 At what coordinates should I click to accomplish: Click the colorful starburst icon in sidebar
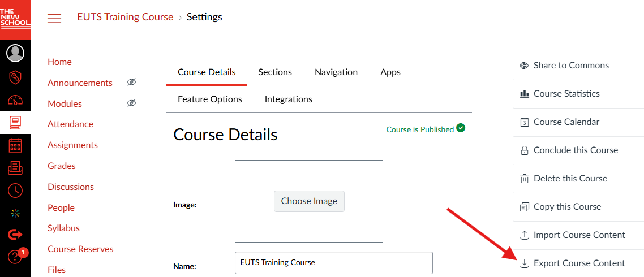(x=15, y=213)
